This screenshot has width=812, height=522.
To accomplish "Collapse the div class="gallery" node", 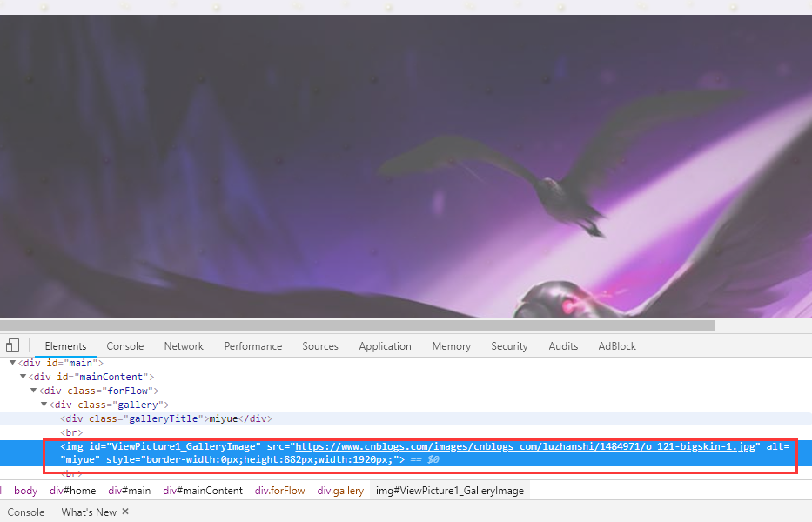I will [44, 405].
